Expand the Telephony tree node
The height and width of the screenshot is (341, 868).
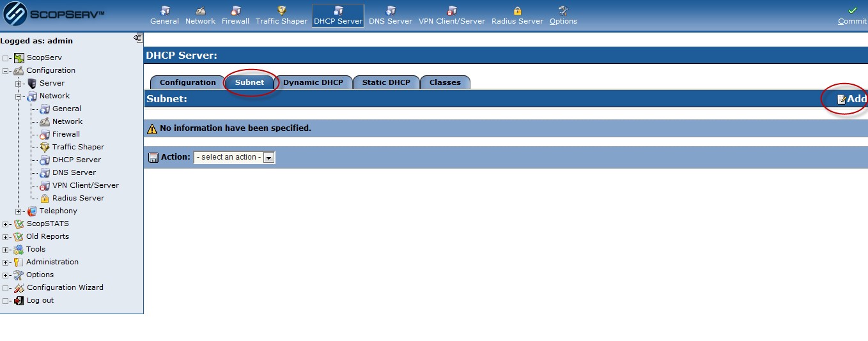point(19,211)
